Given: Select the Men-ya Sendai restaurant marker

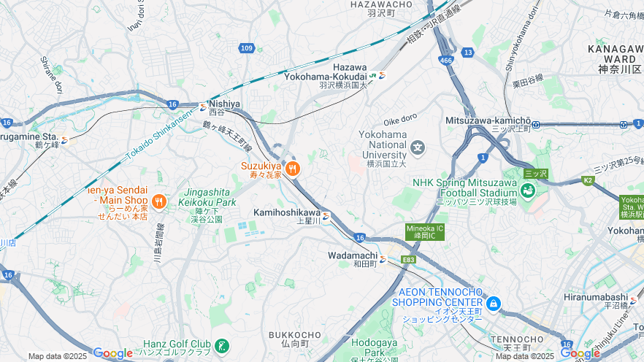Looking at the screenshot, I should 159,201.
